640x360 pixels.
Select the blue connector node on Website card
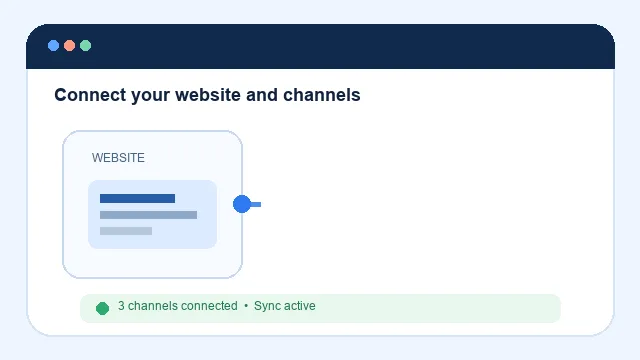242,204
